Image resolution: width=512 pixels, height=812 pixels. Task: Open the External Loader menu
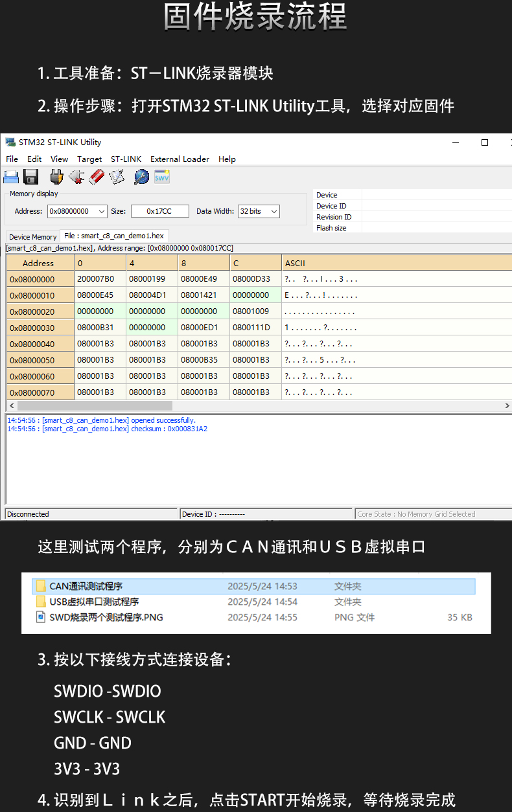180,159
